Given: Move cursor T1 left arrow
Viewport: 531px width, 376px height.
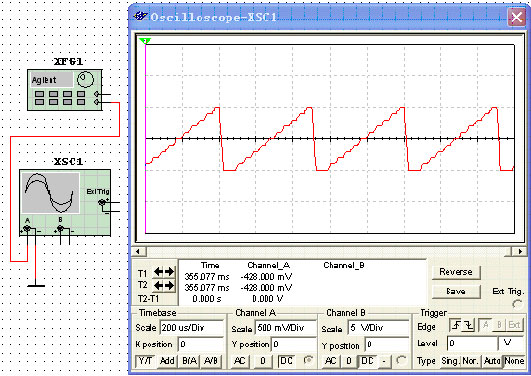Looking at the screenshot, I should coord(159,271).
